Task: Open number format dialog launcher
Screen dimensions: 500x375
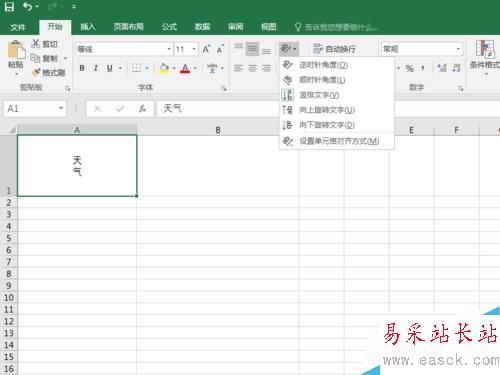Action: tap(460, 88)
